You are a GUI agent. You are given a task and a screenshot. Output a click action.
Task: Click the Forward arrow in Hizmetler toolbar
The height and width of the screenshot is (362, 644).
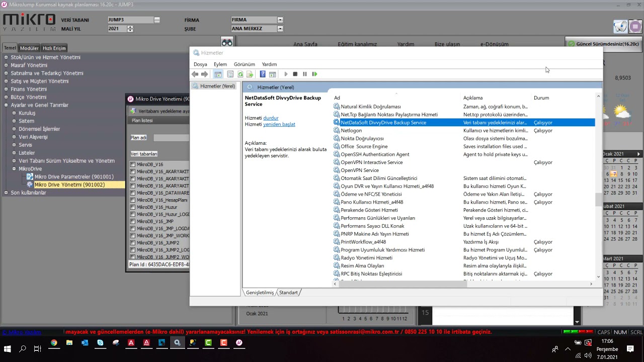[x=204, y=74]
